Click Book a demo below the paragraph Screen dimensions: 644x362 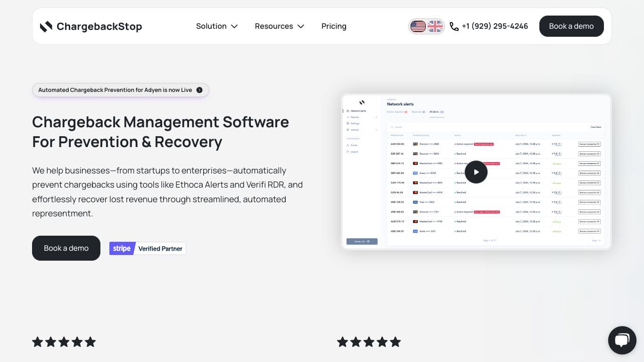click(x=66, y=248)
